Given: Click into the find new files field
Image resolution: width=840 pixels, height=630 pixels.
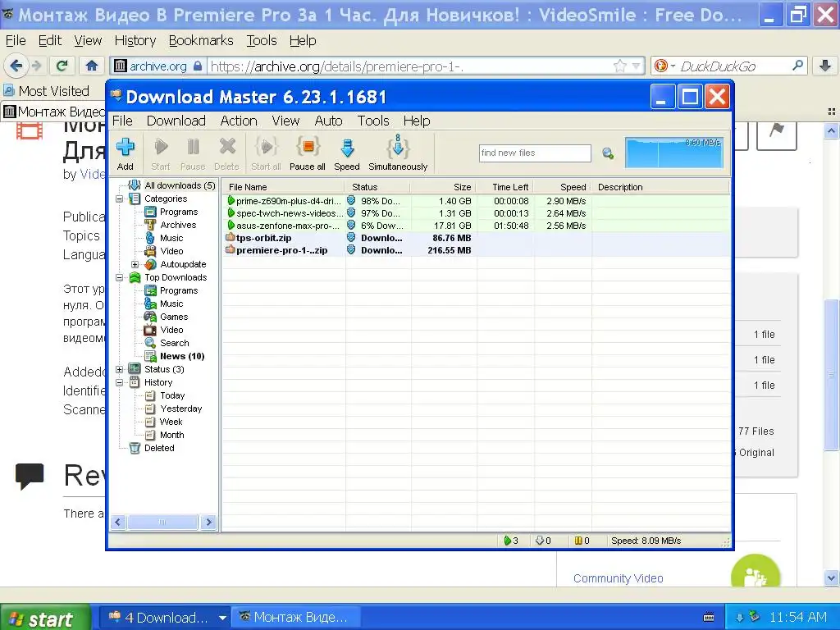Looking at the screenshot, I should tap(535, 153).
